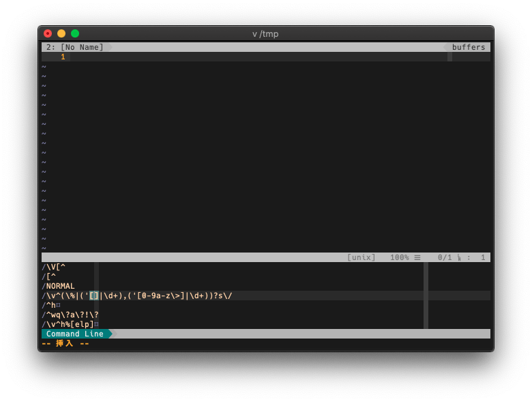Select history entry '/\v^h%[elp]'

coord(70,324)
